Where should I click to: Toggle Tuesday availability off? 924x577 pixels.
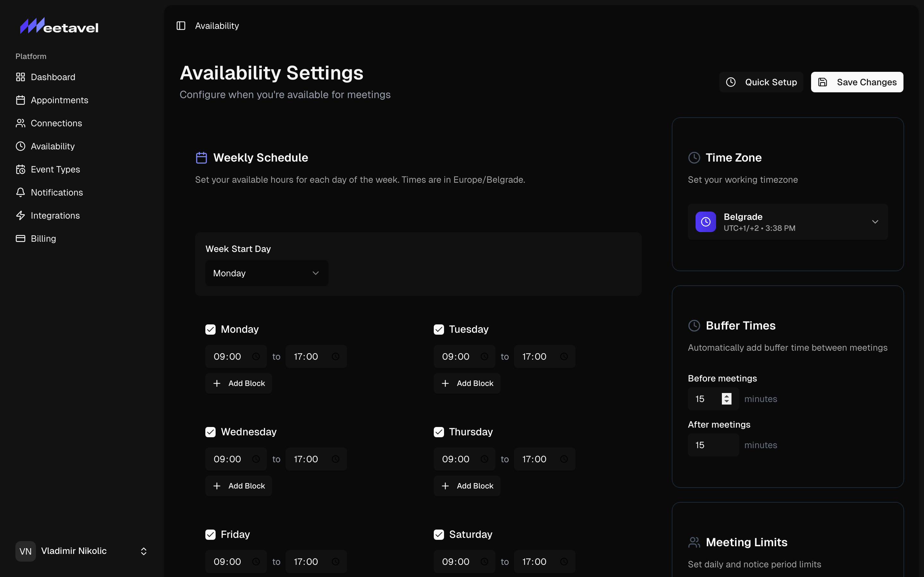pyautogui.click(x=438, y=329)
